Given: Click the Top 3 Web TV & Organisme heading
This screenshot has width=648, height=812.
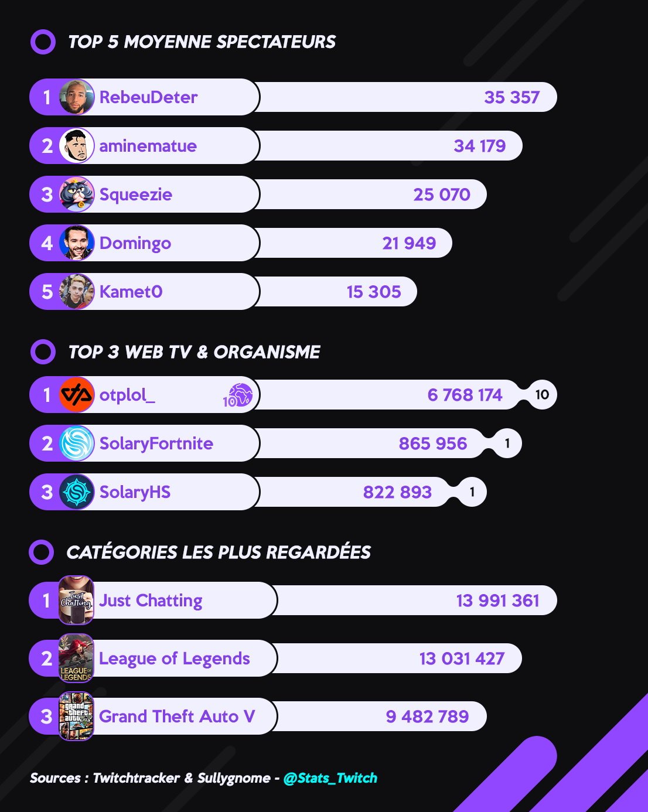Looking at the screenshot, I should coord(194,352).
